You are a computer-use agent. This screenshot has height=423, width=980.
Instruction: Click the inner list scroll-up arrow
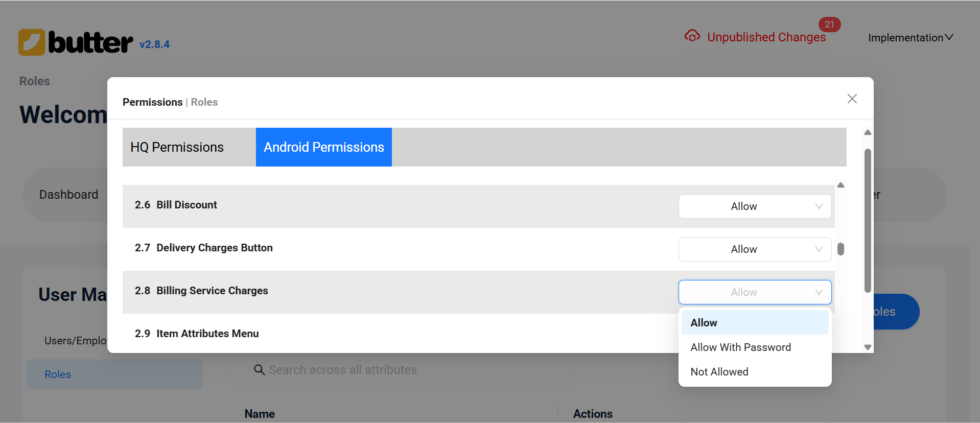841,185
